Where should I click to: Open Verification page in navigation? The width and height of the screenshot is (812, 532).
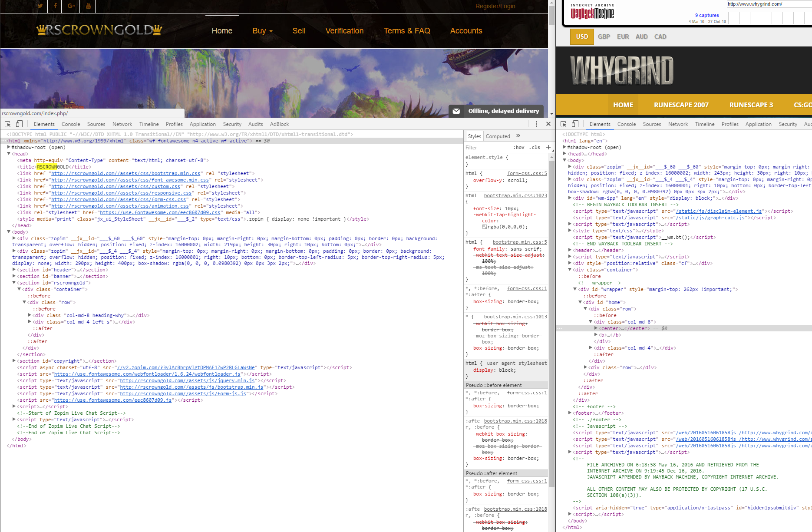(344, 31)
